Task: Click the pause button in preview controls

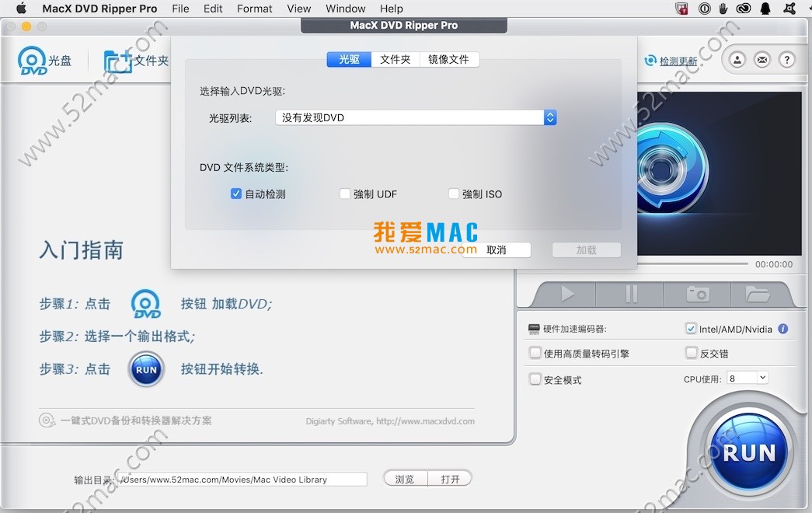Action: pyautogui.click(x=631, y=295)
